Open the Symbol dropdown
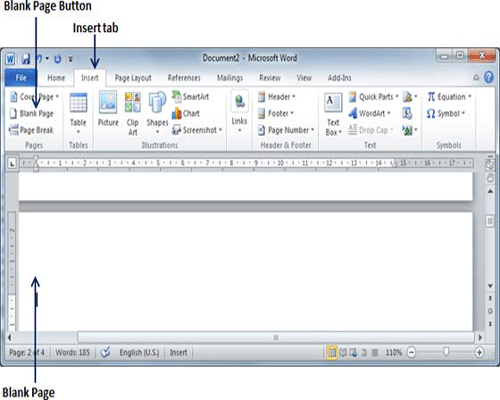The image size is (500, 400). pos(446,114)
